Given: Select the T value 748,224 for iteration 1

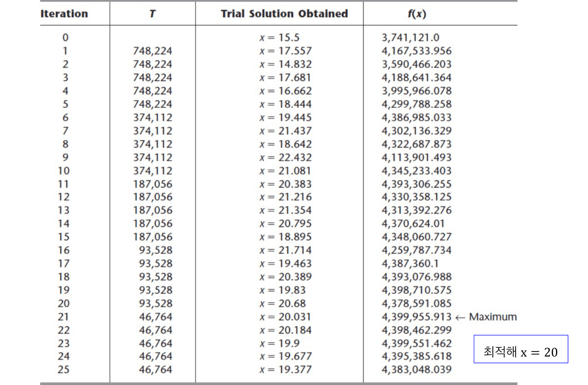Looking at the screenshot, I should pos(153,51).
